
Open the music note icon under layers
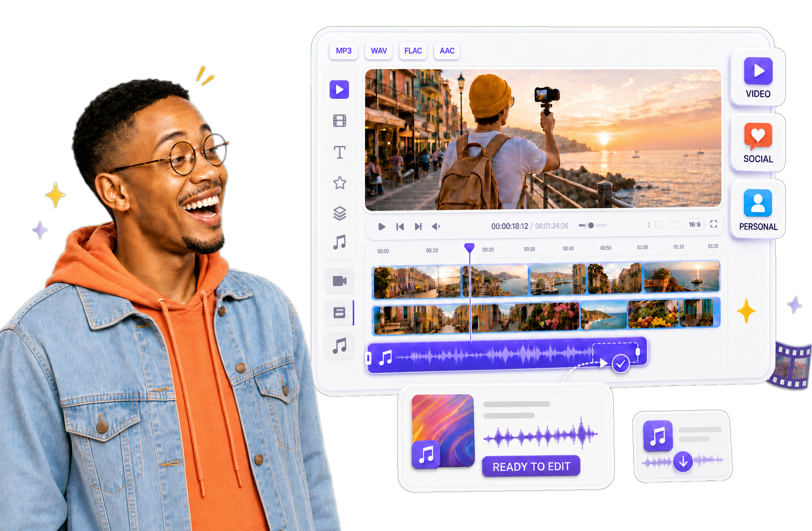(340, 242)
